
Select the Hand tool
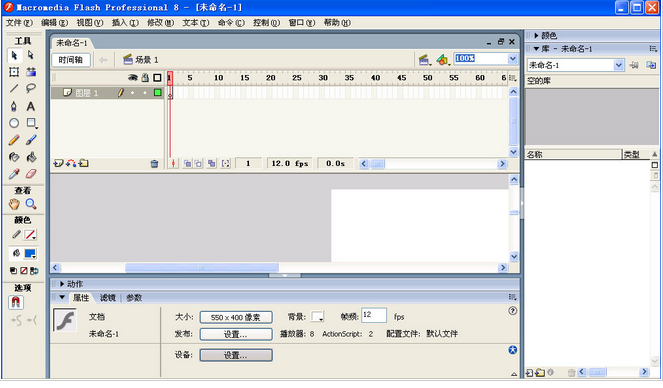coord(14,204)
